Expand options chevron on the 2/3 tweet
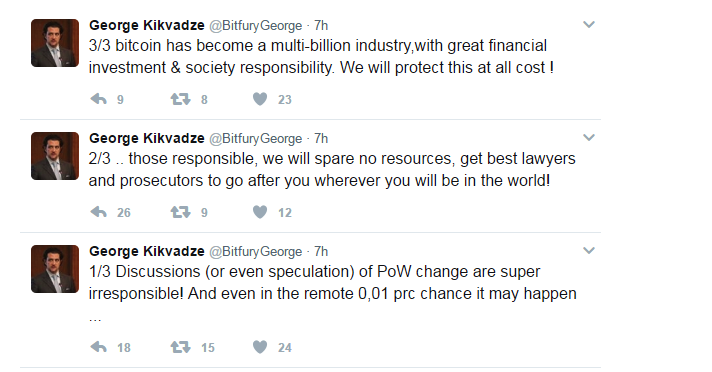Screen dimensions: 712x372 coord(588,138)
